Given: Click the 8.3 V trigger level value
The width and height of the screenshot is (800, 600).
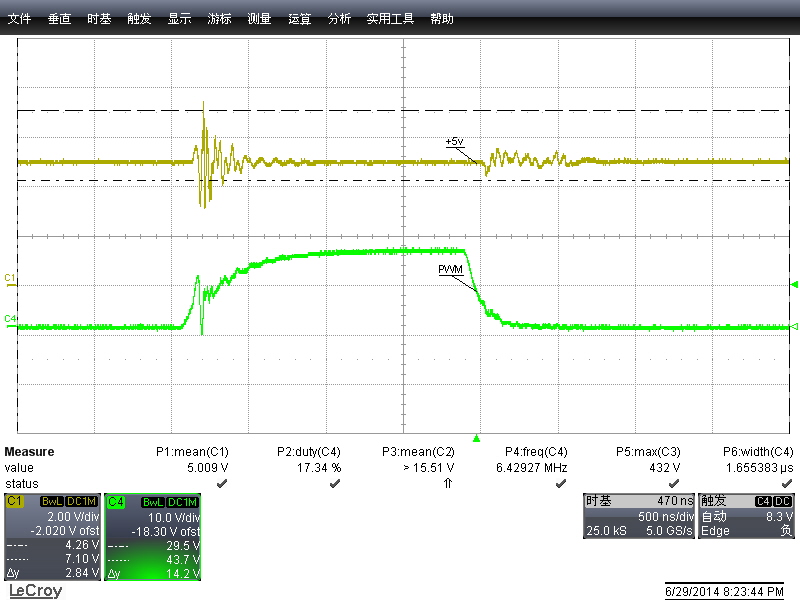Looking at the screenshot, I should (779, 516).
